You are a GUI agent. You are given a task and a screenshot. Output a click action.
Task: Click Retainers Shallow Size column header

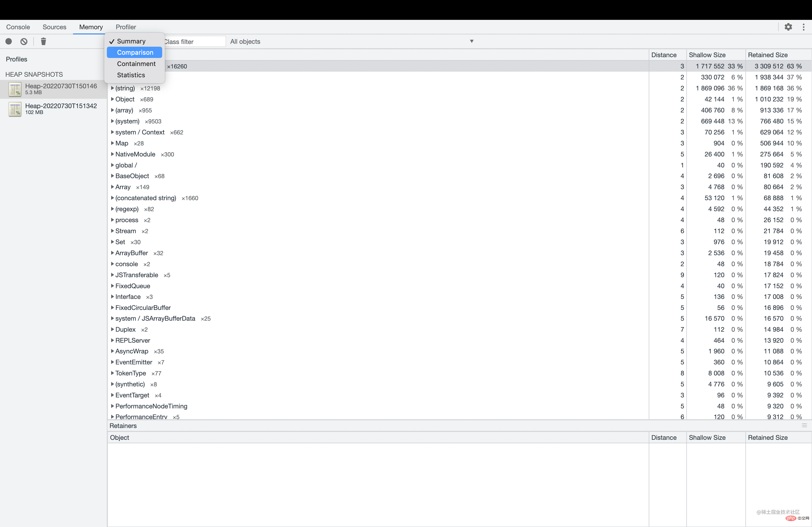[x=716, y=438]
